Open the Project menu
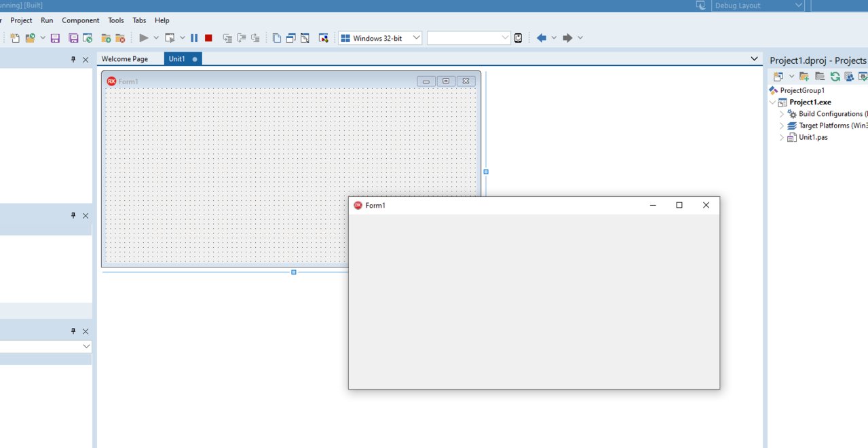 (x=21, y=20)
